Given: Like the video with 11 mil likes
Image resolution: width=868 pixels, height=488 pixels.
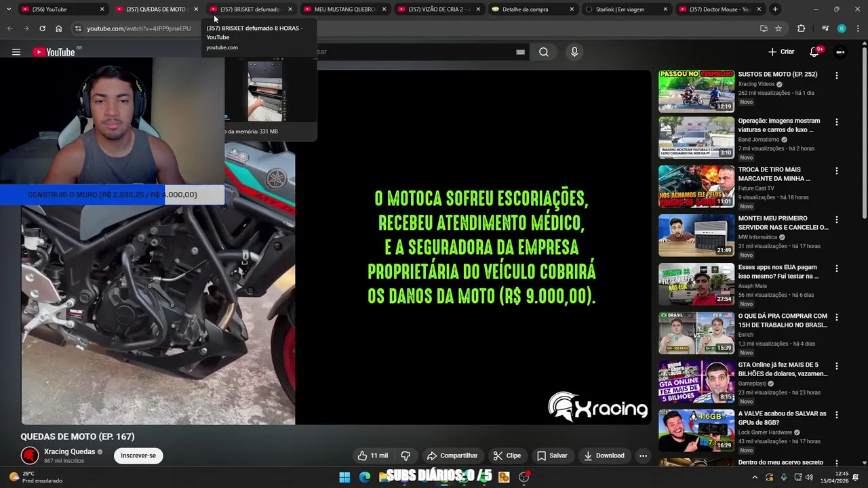Looking at the screenshot, I should coord(373,455).
